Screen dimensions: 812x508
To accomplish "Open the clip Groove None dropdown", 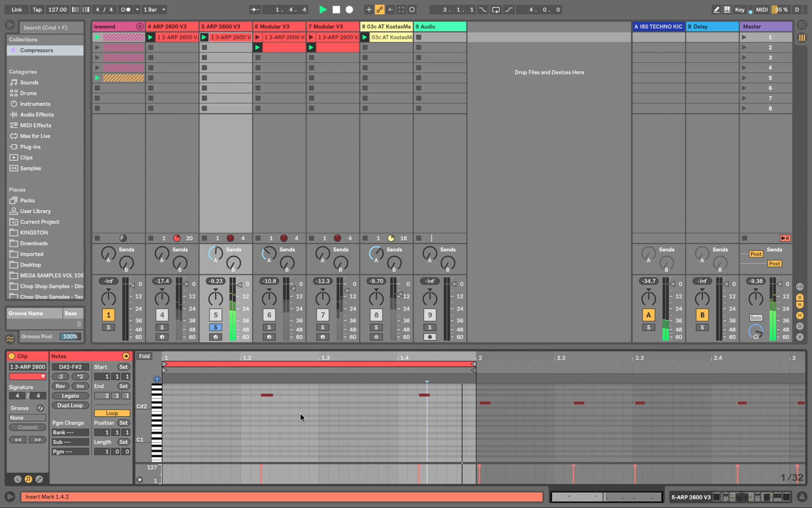I will pos(28,418).
